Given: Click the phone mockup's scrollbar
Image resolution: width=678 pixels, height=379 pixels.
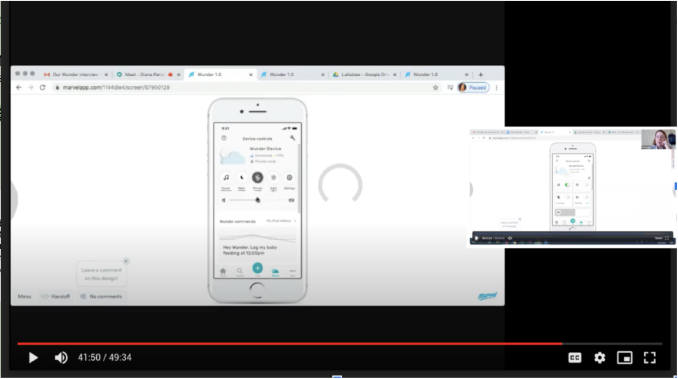Looking at the screenshot, I should tap(299, 177).
